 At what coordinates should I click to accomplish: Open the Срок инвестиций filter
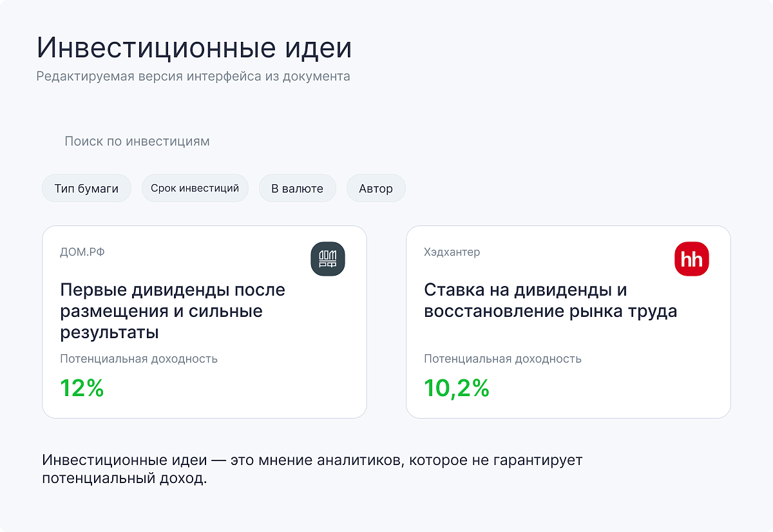pyautogui.click(x=195, y=188)
